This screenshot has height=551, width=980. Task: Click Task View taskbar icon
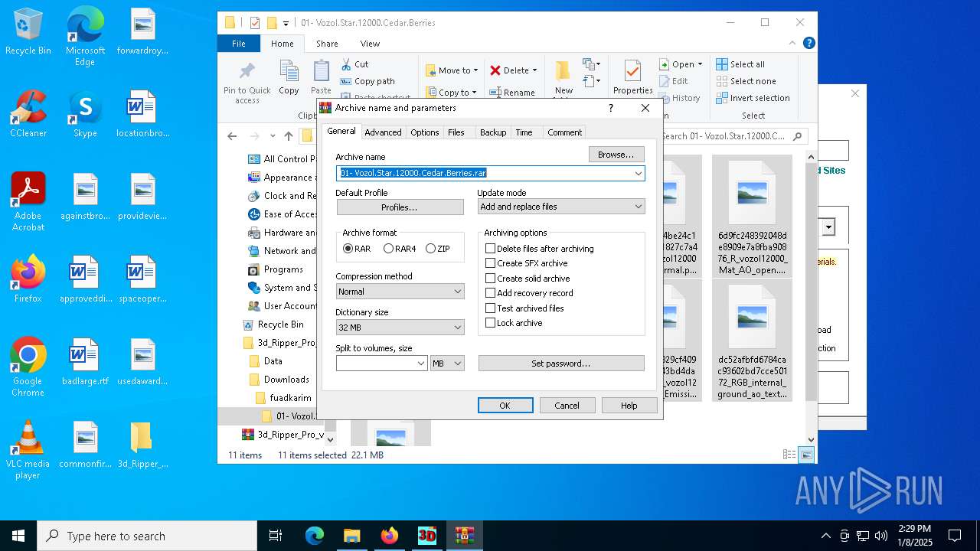(276, 536)
